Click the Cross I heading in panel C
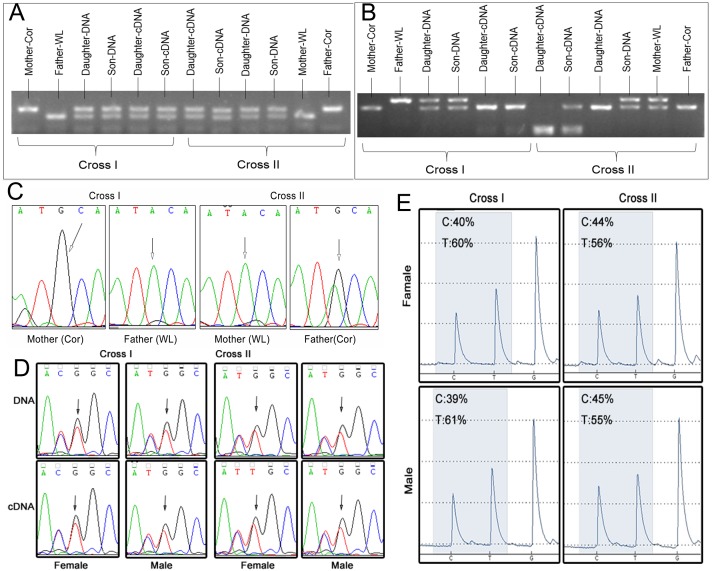Image resolution: width=712 pixels, height=571 pixels. 104,196
